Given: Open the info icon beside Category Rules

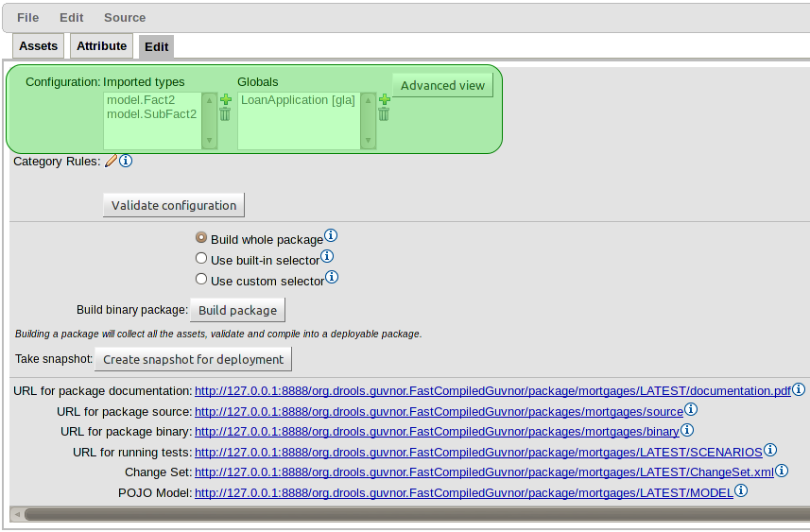Looking at the screenshot, I should coord(126,161).
